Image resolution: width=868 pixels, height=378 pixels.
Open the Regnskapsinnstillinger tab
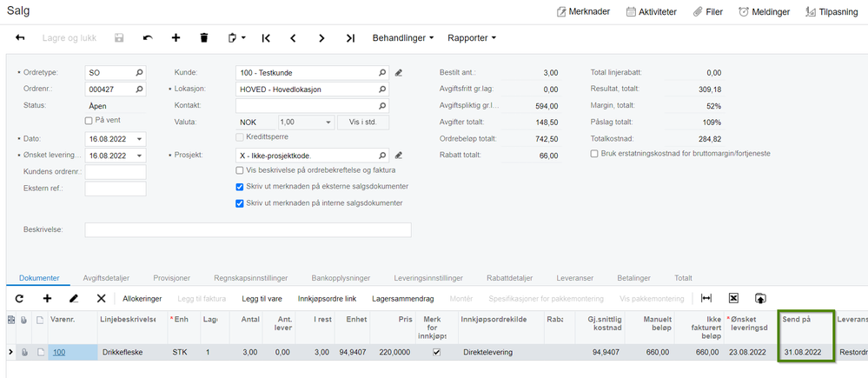(x=250, y=278)
